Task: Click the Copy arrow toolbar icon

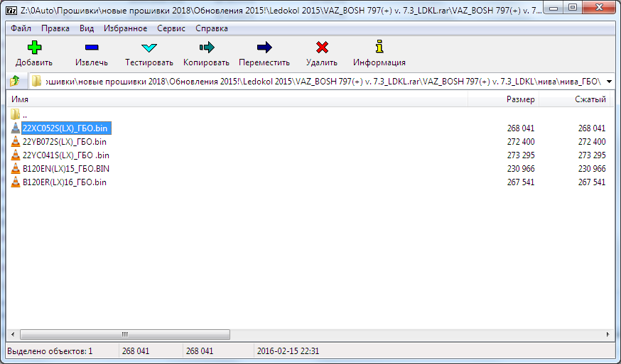Action: (x=206, y=48)
